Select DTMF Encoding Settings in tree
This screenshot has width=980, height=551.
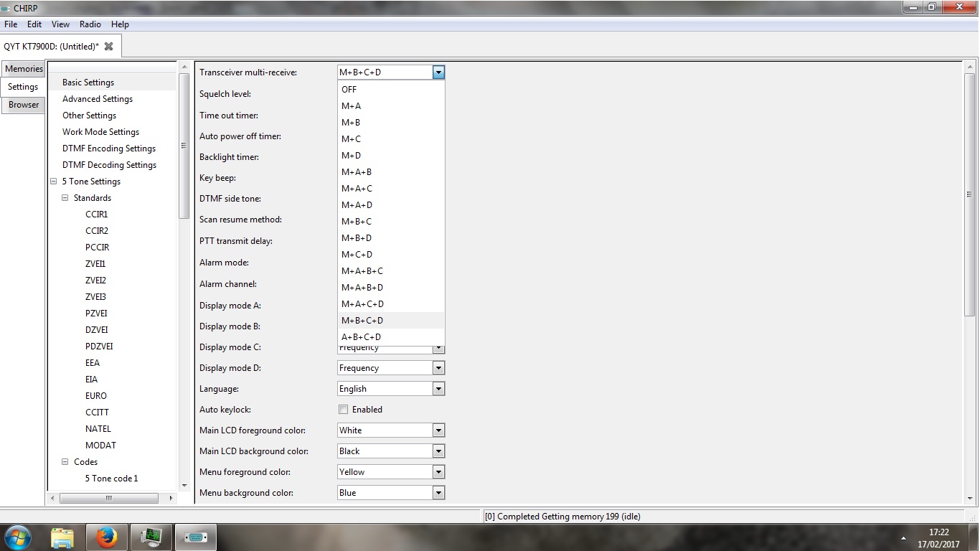[x=109, y=149]
